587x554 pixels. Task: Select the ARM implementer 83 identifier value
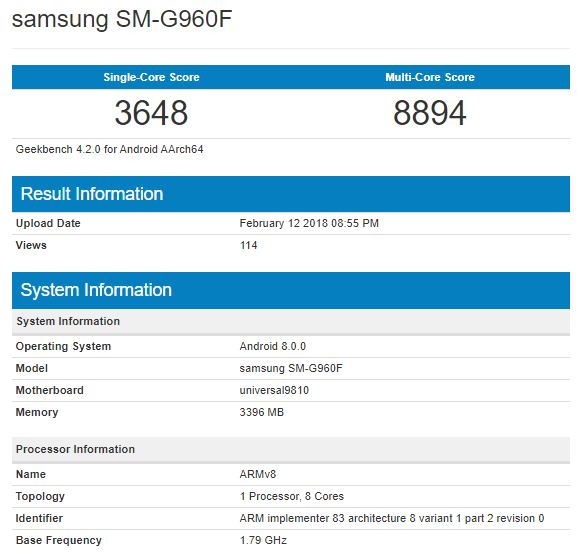click(392, 518)
